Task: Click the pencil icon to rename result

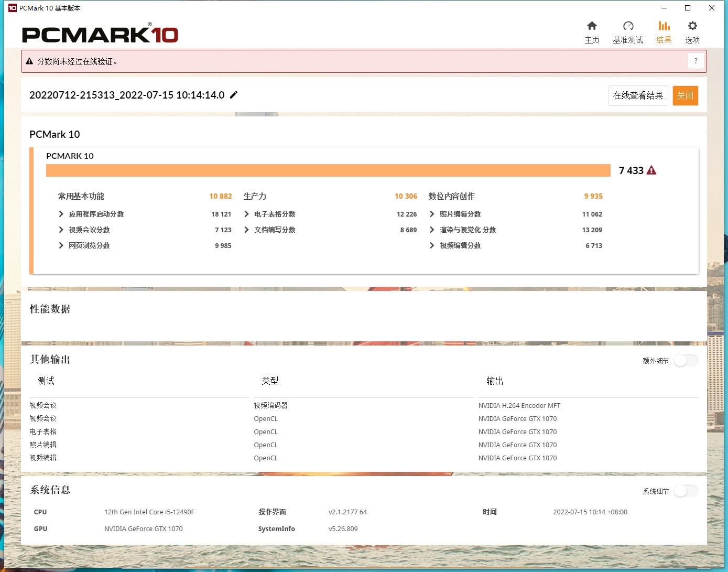Action: pos(234,95)
